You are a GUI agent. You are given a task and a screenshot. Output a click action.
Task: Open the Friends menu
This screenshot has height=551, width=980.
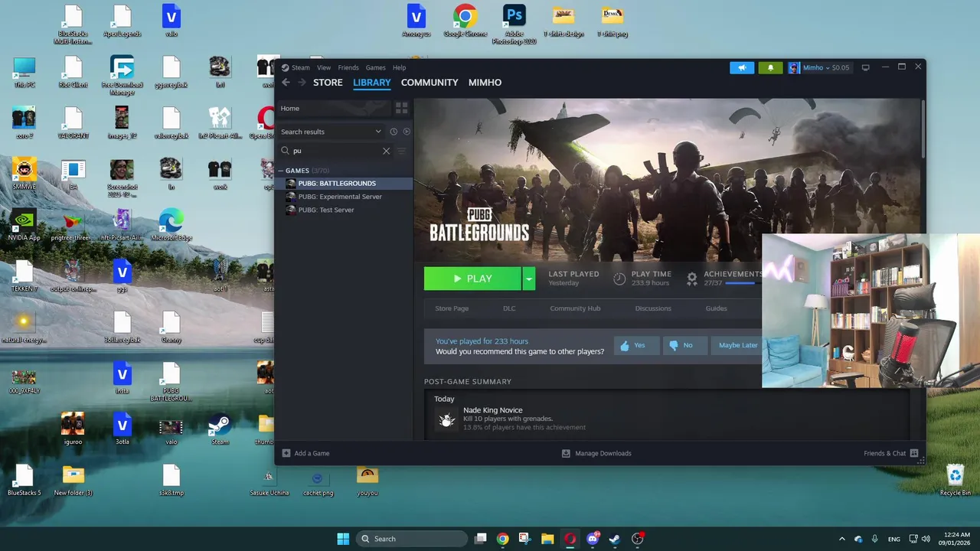(x=348, y=67)
